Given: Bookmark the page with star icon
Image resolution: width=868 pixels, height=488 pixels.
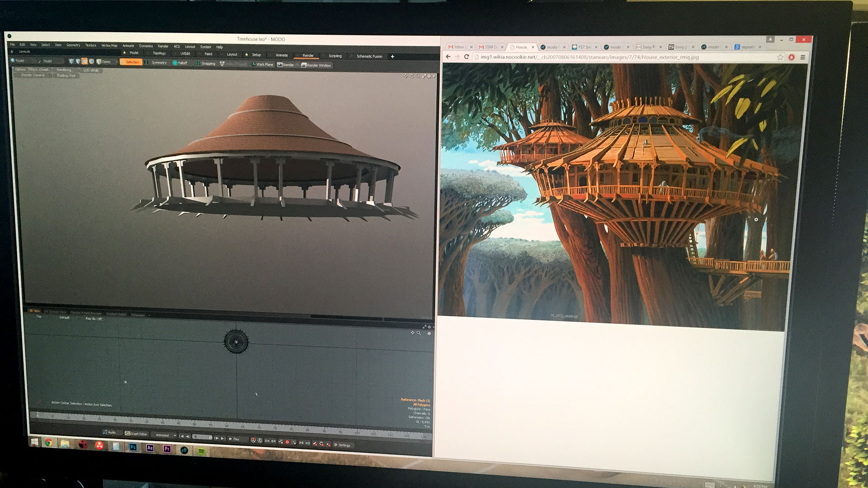Looking at the screenshot, I should pos(780,57).
